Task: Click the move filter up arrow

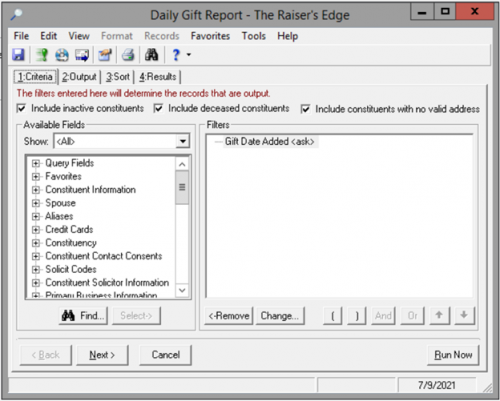Action: point(439,315)
